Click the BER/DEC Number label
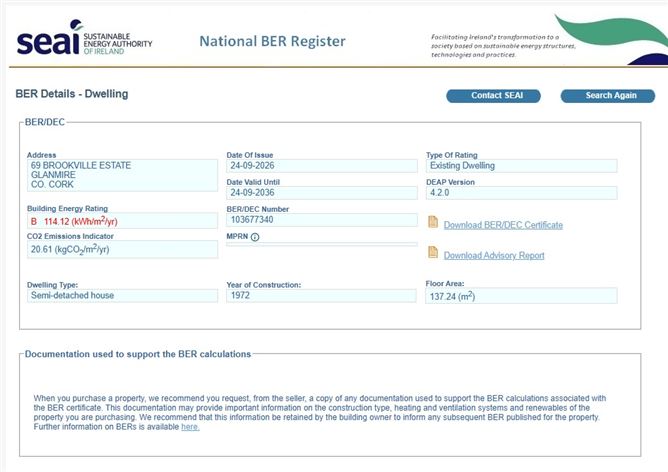This screenshot has height=472, width=668. [x=258, y=209]
